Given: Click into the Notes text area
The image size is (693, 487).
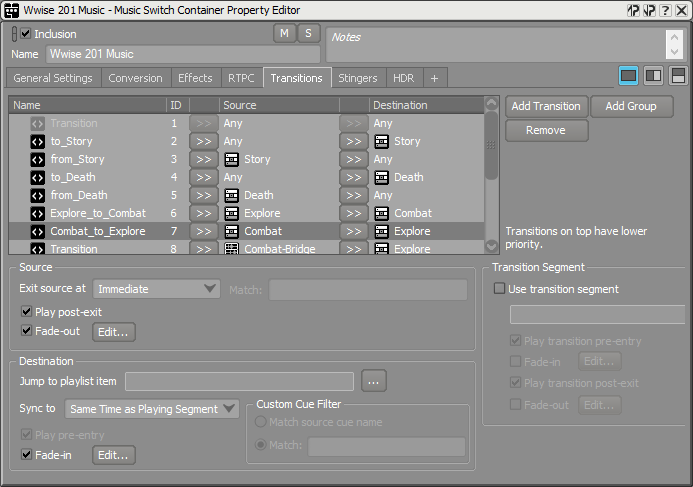Looking at the screenshot, I should tap(495, 45).
